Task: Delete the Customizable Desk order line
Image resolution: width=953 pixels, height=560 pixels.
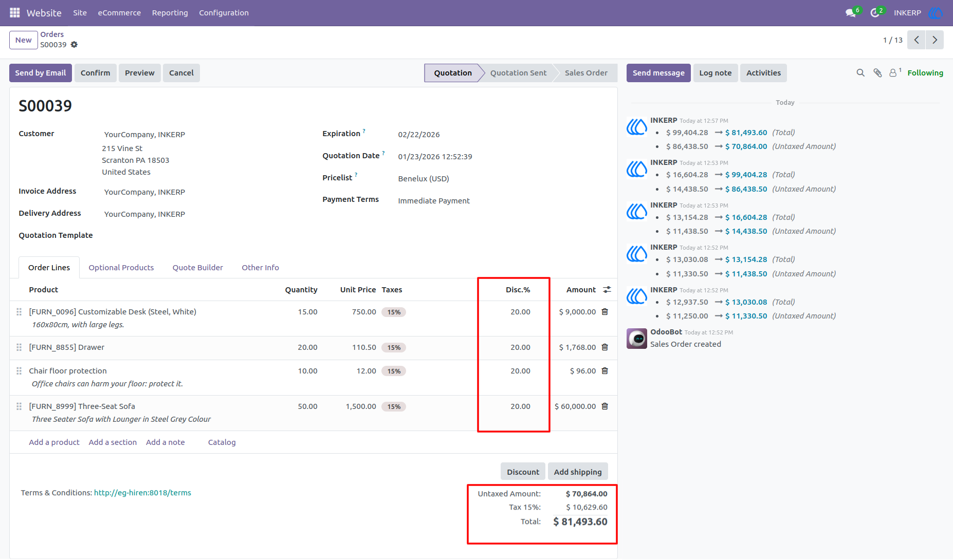Action: [605, 312]
